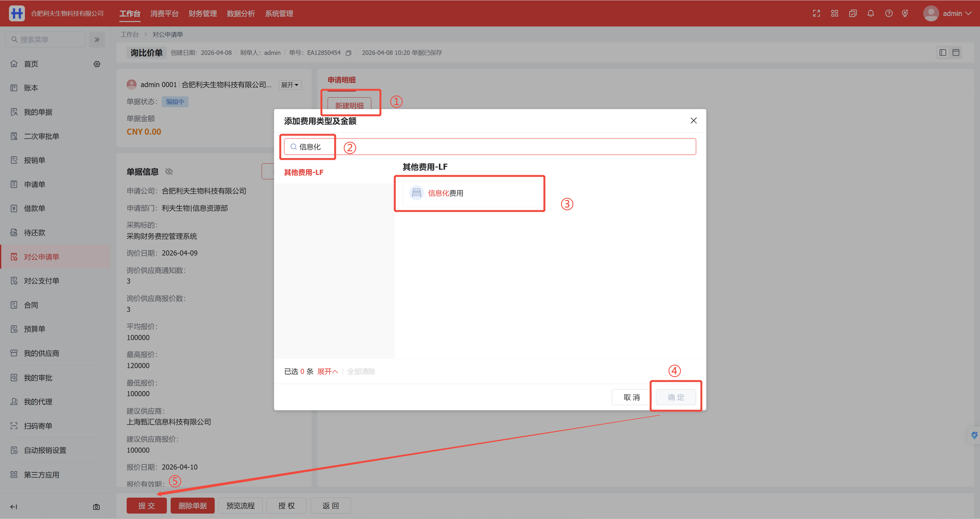Click the screenshot camera icon in the sidebar footer
Image resolution: width=980 pixels, height=519 pixels.
click(x=96, y=507)
